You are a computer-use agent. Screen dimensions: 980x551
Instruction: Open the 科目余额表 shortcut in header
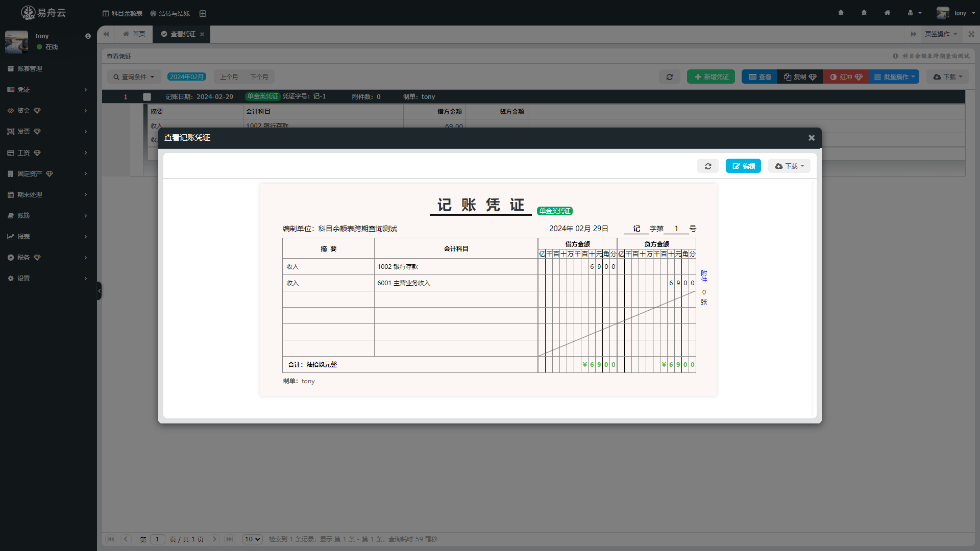122,13
